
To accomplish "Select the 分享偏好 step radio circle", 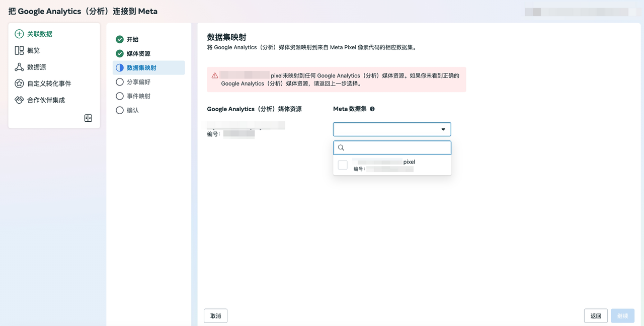I will coord(120,82).
